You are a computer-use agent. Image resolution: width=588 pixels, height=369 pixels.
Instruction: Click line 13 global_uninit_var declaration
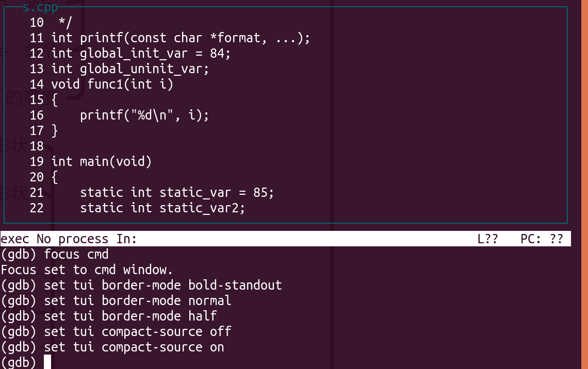[130, 69]
